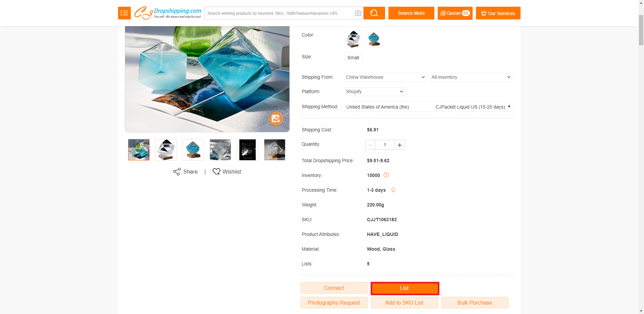Click the Share icon below the thumbnails

[x=177, y=172]
